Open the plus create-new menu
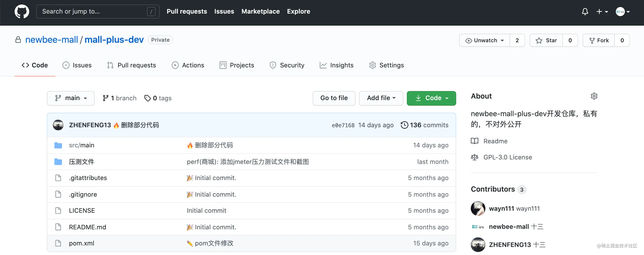This screenshot has width=644, height=255. point(602,12)
